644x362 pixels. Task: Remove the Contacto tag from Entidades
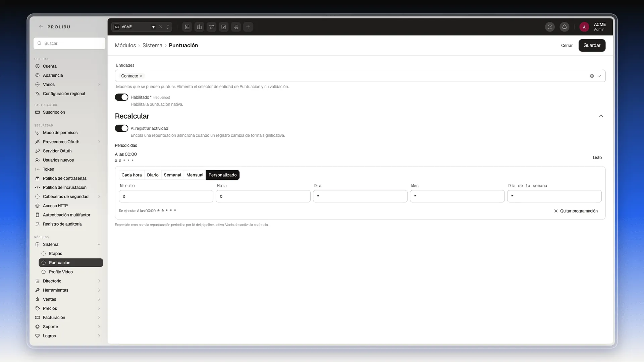(141, 76)
